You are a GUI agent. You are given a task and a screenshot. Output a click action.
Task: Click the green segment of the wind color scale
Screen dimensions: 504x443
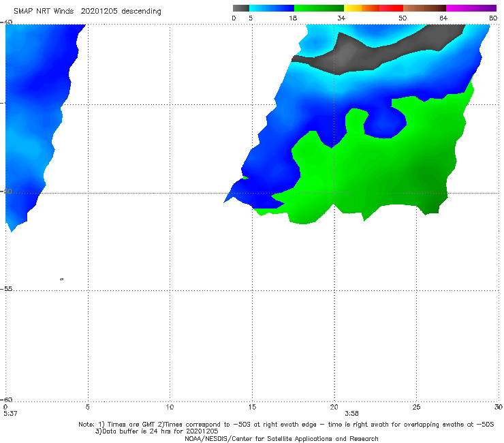319,8
